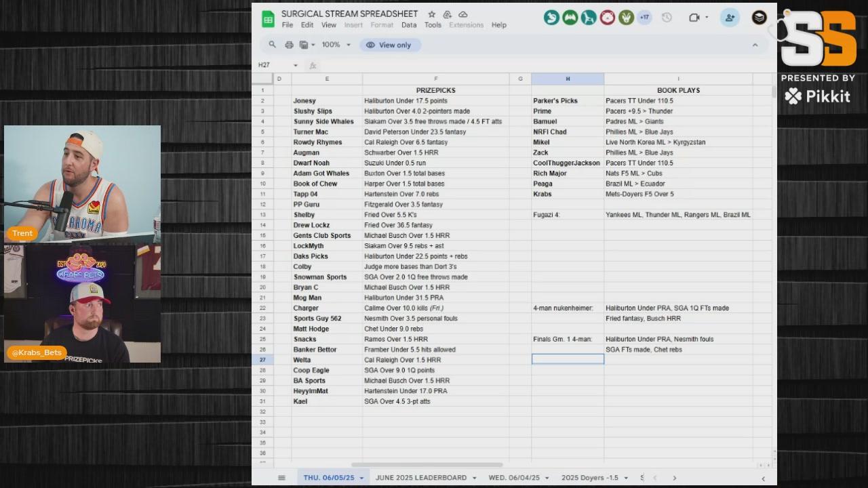The image size is (868, 488).
Task: Click the share add-person button
Action: point(730,18)
